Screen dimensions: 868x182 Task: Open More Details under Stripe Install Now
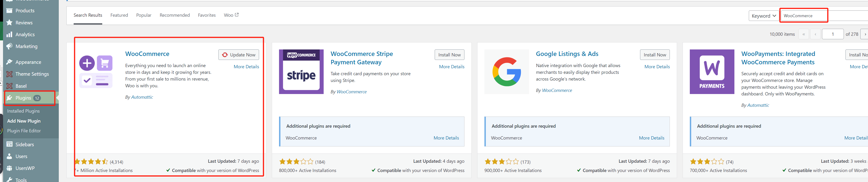451,67
